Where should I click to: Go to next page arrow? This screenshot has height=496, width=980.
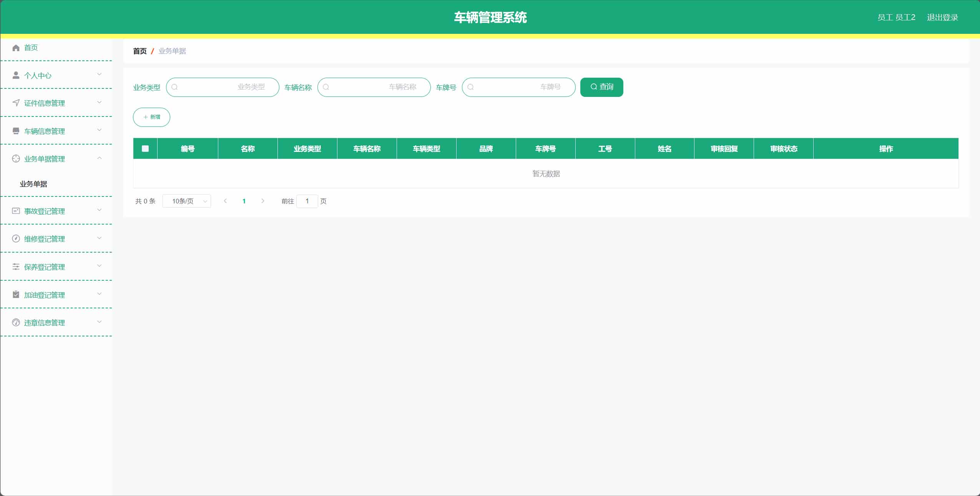click(263, 201)
